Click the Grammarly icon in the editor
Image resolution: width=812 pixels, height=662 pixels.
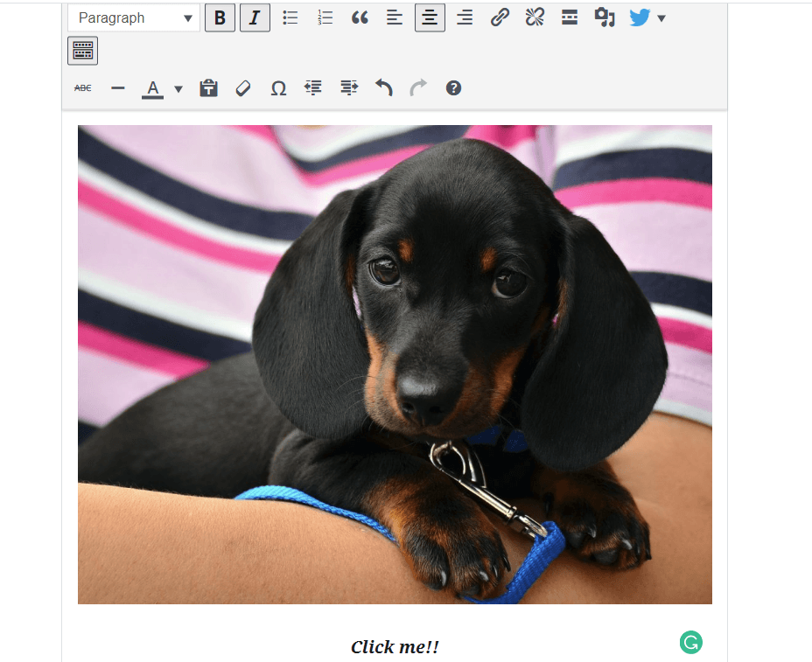point(690,643)
